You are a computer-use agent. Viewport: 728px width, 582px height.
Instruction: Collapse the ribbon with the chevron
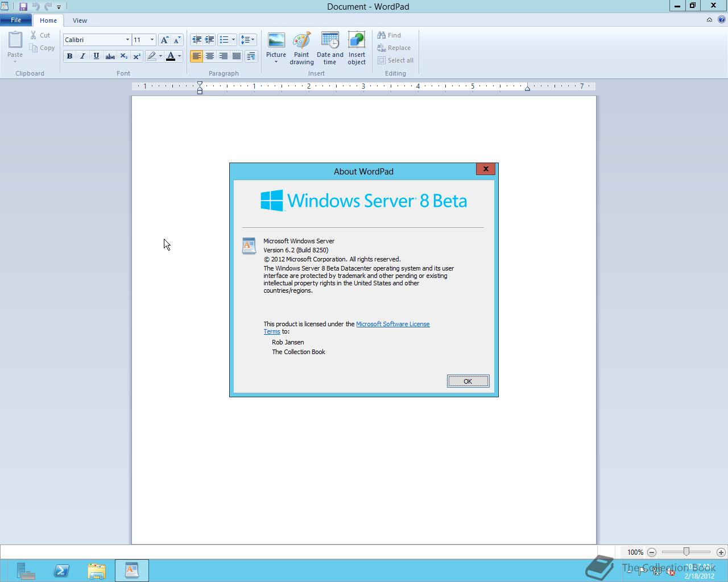point(709,20)
